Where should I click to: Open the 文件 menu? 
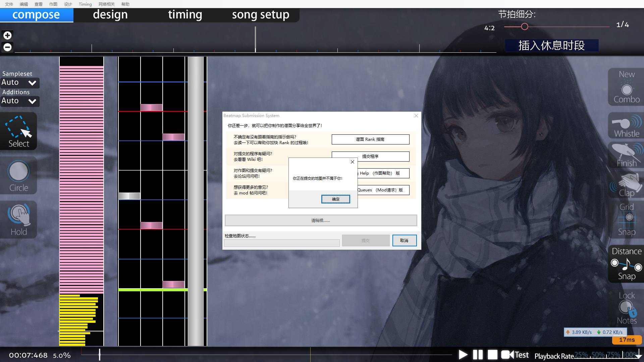tap(9, 4)
